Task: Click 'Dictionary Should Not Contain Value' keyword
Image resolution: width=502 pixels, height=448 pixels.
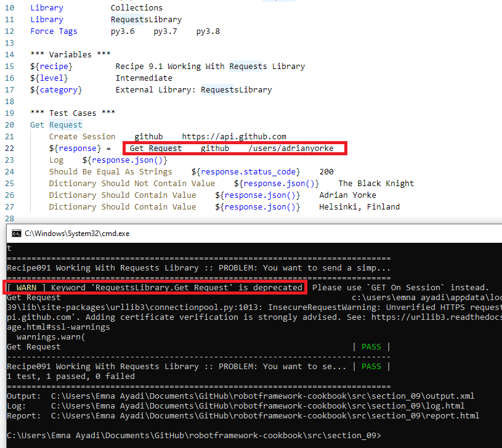Action: pos(132,184)
